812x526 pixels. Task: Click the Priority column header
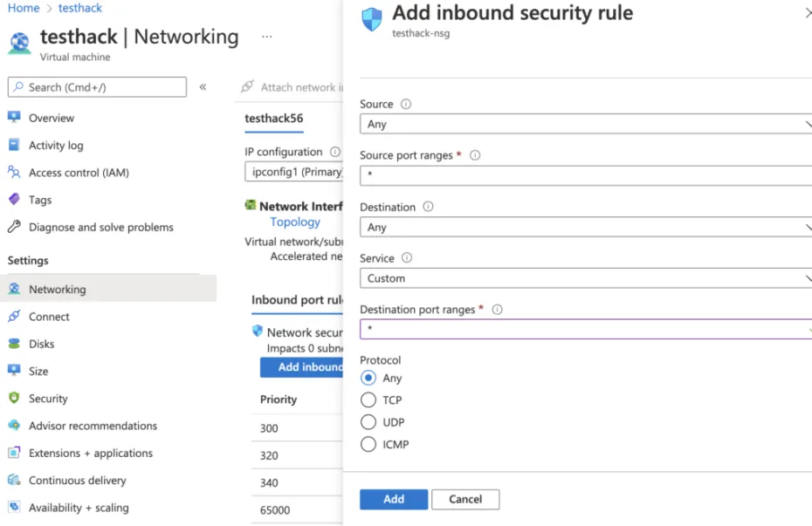[x=279, y=400]
